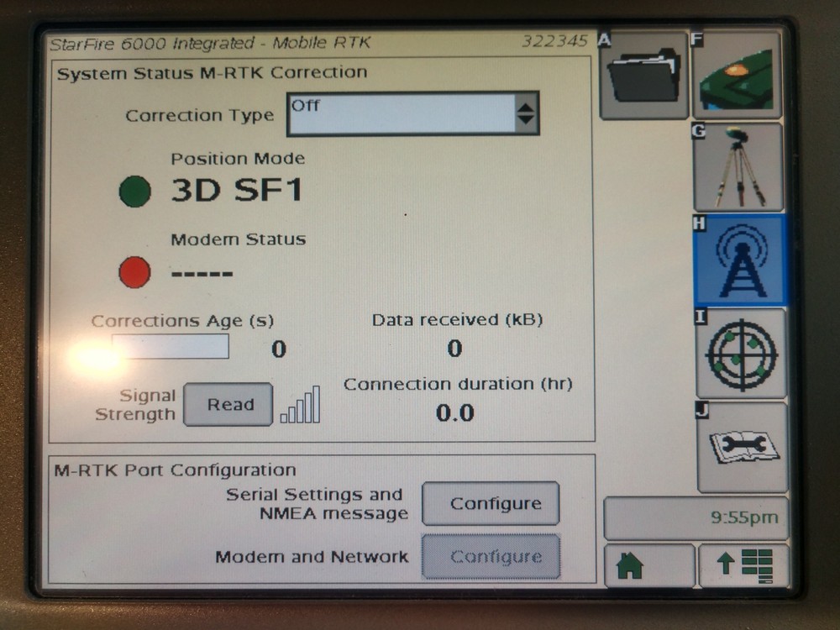Configure Modem and Network
This screenshot has height=630, width=840.
point(491,557)
